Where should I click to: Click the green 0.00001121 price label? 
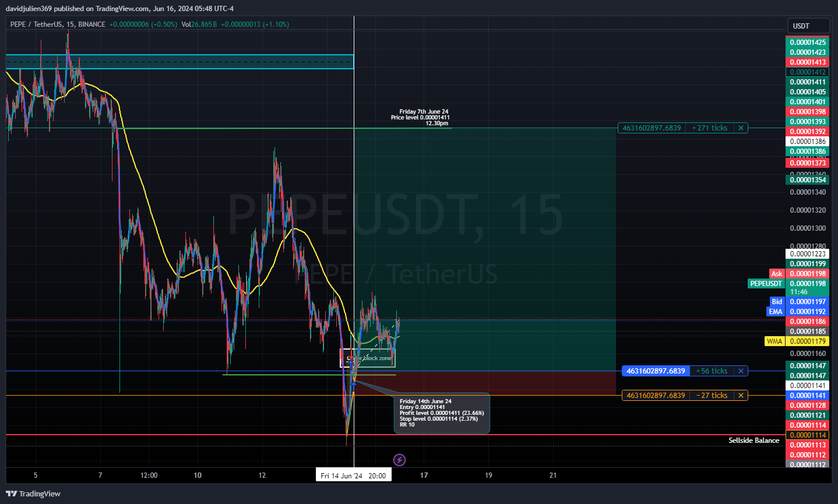808,415
